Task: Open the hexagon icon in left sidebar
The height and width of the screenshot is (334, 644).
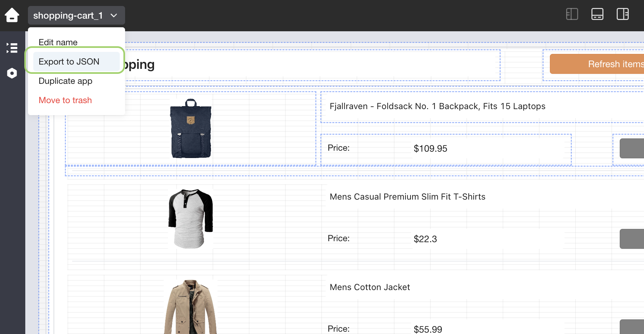Action: (12, 73)
